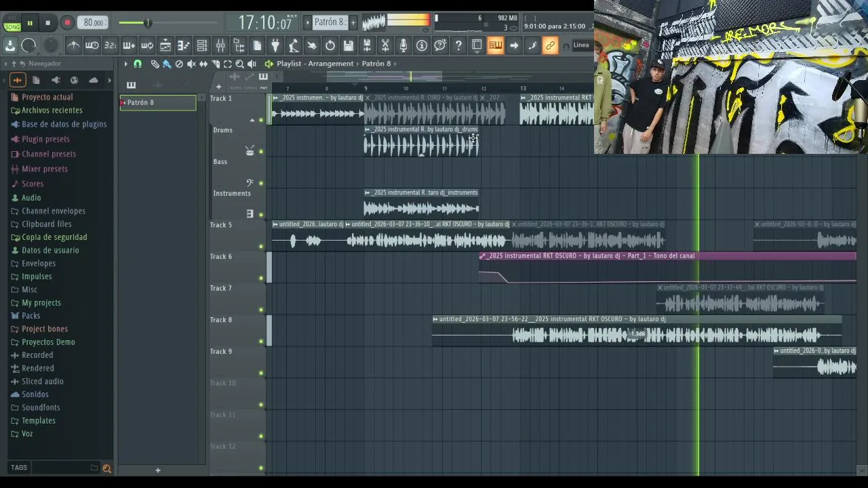
Task: Click the browser search magnifier icon
Action: (x=106, y=468)
